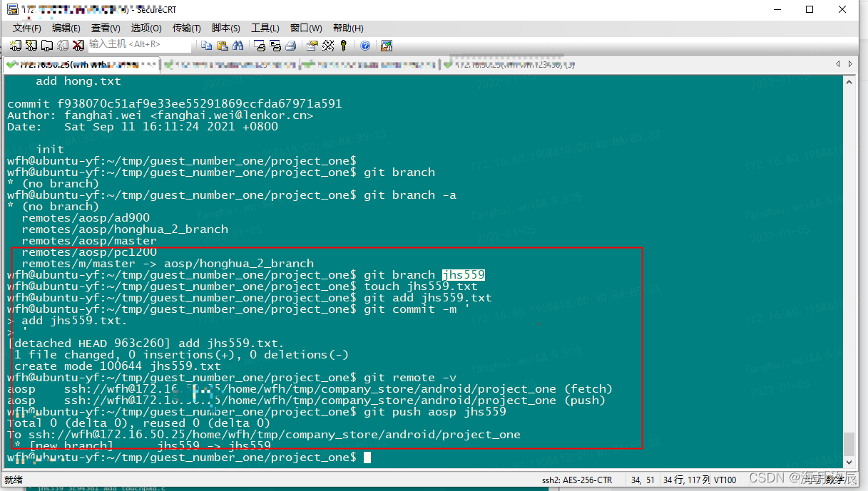Open the 窗口(W) menu
Image resolution: width=868 pixels, height=491 pixels.
click(306, 28)
